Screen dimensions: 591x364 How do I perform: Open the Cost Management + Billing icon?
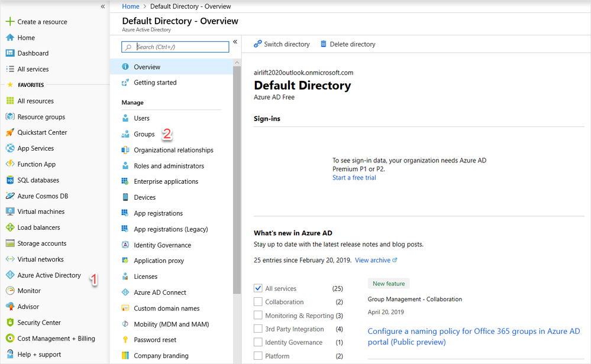click(10, 338)
